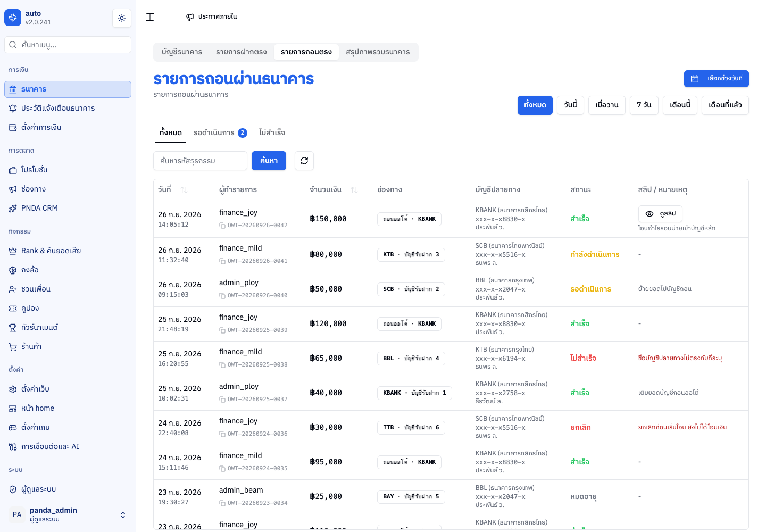
Task: View slip with ดูสลิป eye button
Action: [660, 214]
